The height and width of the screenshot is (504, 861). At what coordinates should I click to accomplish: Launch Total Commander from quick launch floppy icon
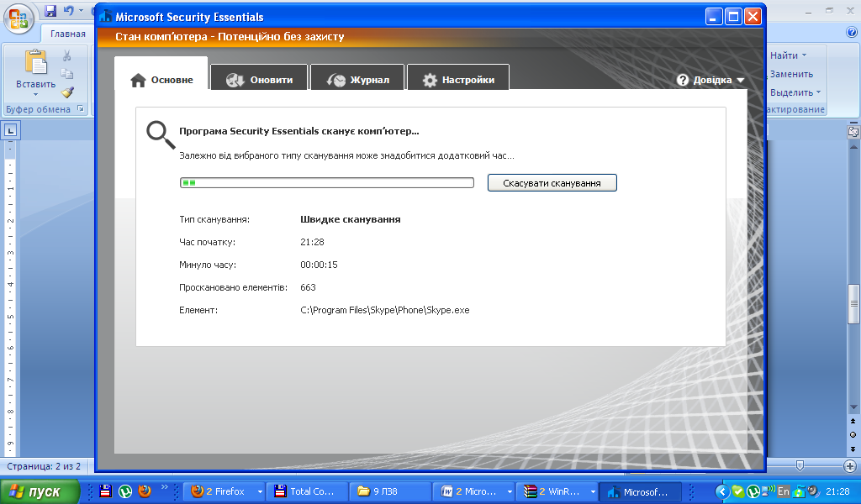tap(106, 491)
